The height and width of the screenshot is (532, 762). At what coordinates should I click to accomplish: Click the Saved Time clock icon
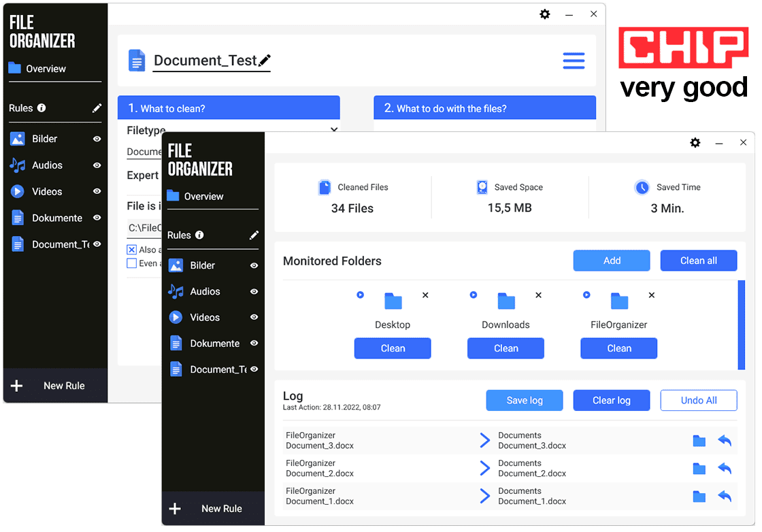pyautogui.click(x=642, y=187)
